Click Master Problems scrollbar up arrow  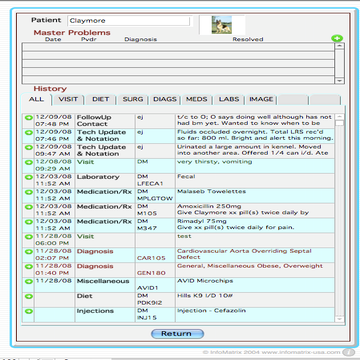point(340,46)
